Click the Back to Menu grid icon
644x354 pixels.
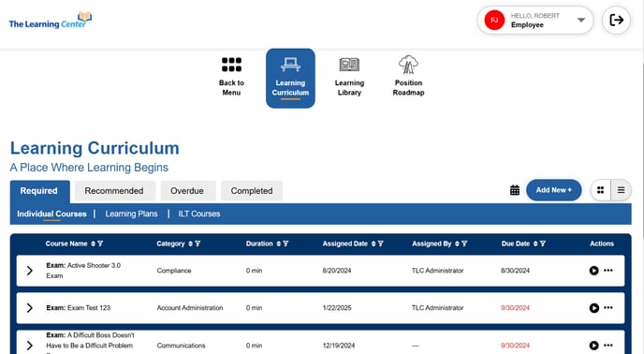click(x=231, y=65)
